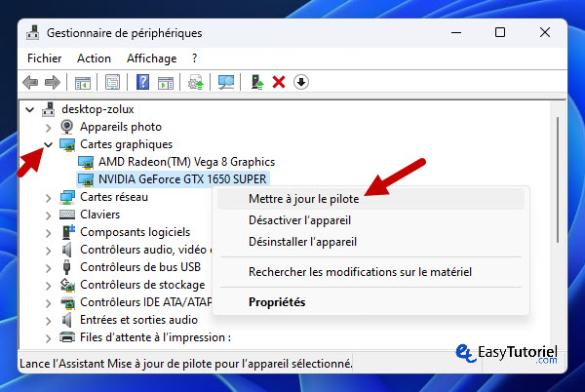Click the NVIDIA GeForce adapter icon
This screenshot has height=392, width=585.
coord(86,179)
